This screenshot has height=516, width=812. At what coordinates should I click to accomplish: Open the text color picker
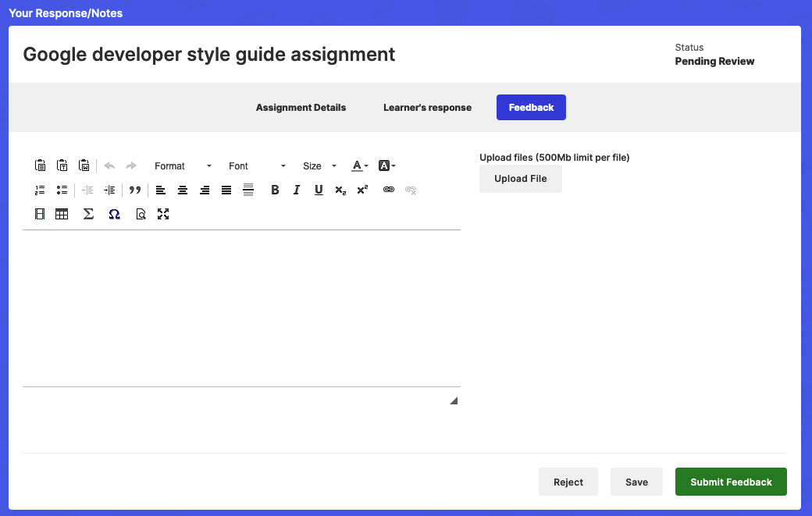[360, 165]
